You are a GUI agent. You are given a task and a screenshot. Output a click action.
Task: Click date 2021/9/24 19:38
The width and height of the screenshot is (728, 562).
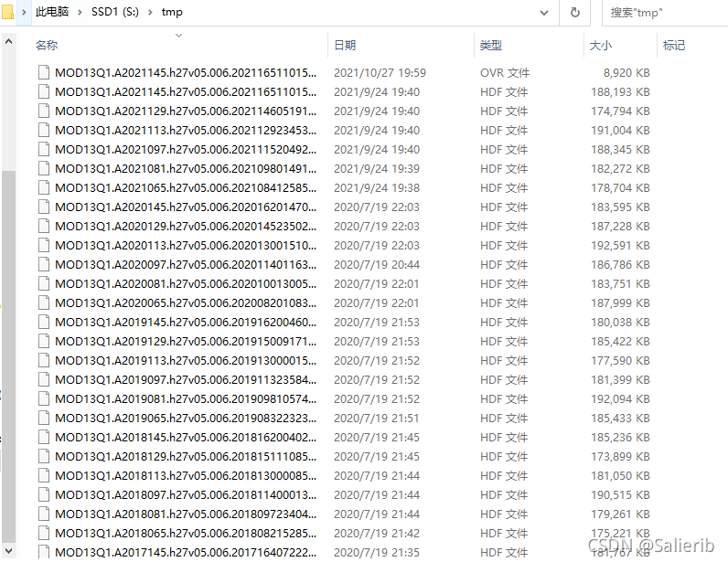[377, 188]
